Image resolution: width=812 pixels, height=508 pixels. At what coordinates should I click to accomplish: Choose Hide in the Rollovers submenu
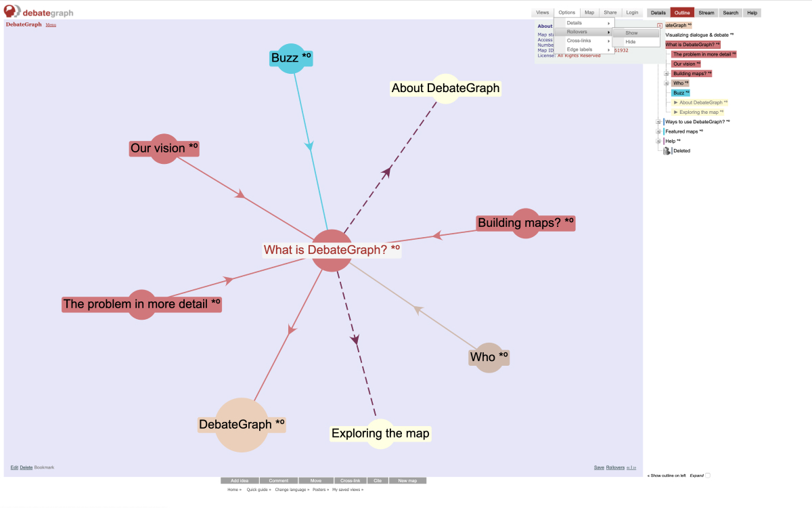[631, 42]
